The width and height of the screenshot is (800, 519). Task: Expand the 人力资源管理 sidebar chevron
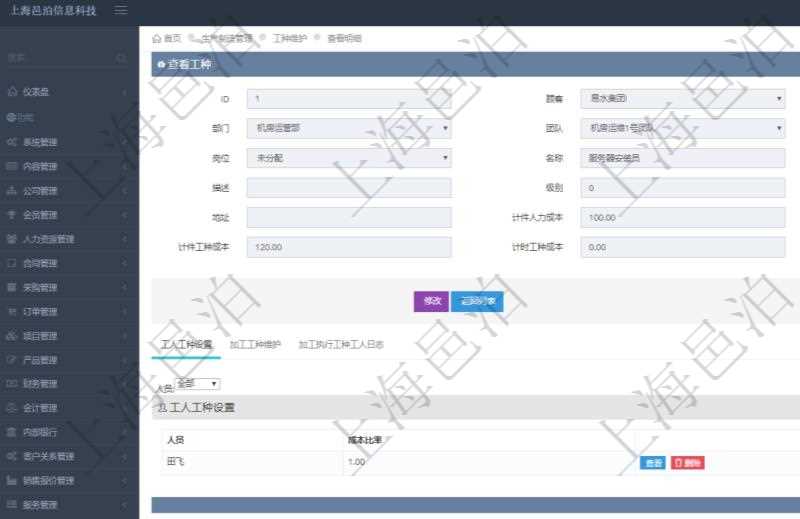tap(125, 239)
